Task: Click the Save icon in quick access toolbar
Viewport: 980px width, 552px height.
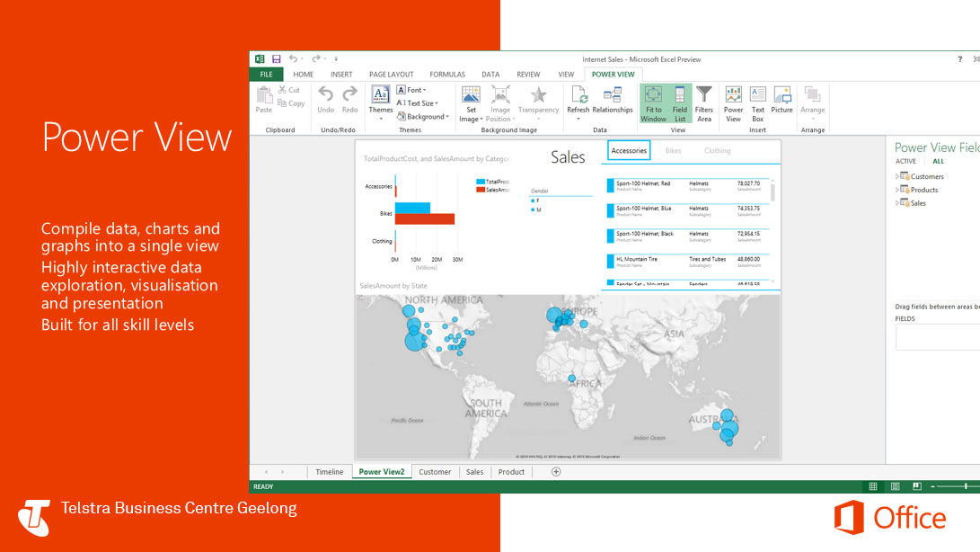Action: coord(277,58)
